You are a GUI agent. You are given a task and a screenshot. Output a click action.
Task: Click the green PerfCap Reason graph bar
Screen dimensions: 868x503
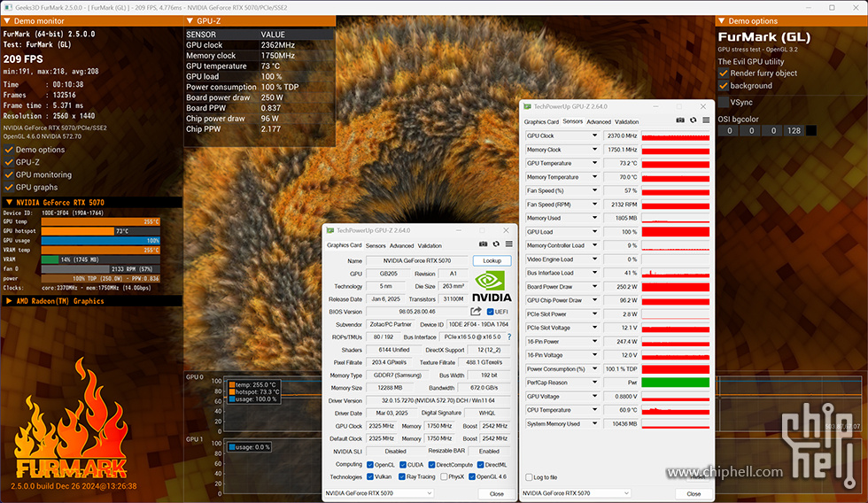pos(675,383)
